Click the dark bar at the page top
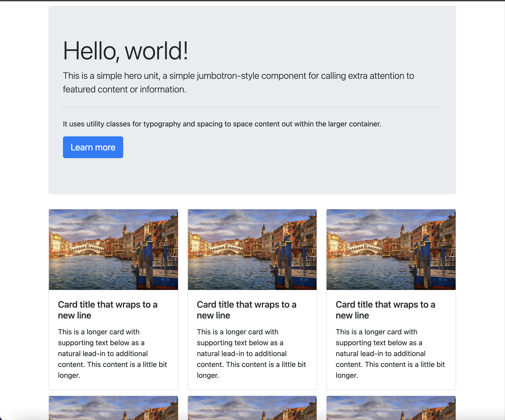505x420 pixels. click(252, 0)
